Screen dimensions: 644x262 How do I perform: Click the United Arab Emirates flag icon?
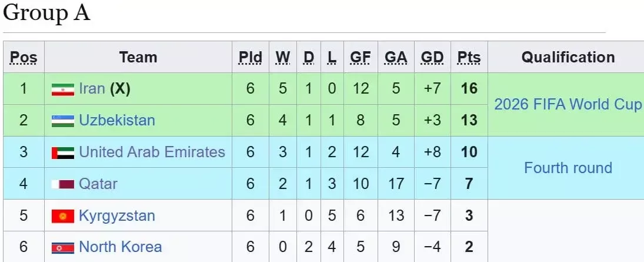[63, 153]
